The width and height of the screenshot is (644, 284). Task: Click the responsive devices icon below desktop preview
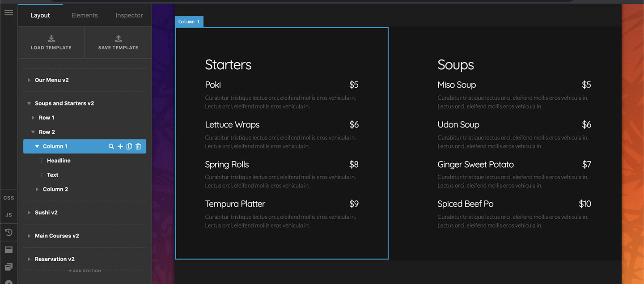coord(8,266)
